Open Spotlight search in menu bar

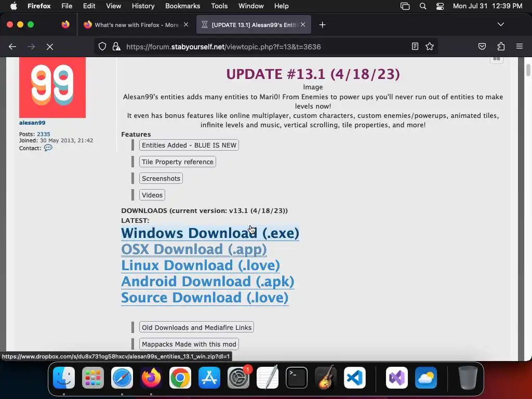(423, 6)
